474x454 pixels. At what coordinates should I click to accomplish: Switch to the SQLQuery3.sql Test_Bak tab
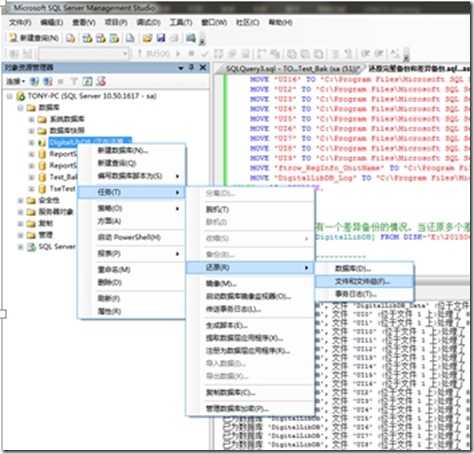point(293,69)
